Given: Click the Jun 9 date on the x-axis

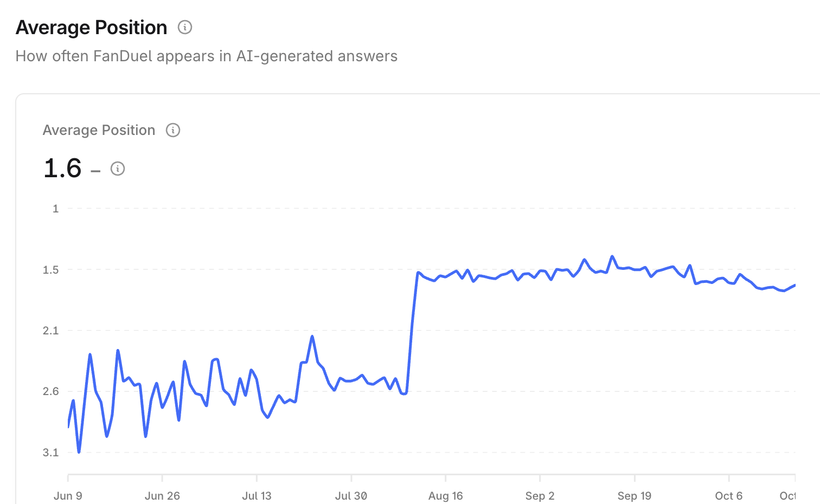Looking at the screenshot, I should [68, 496].
